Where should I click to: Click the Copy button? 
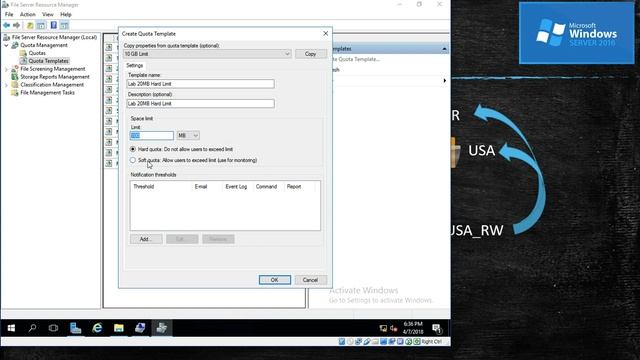pos(311,54)
